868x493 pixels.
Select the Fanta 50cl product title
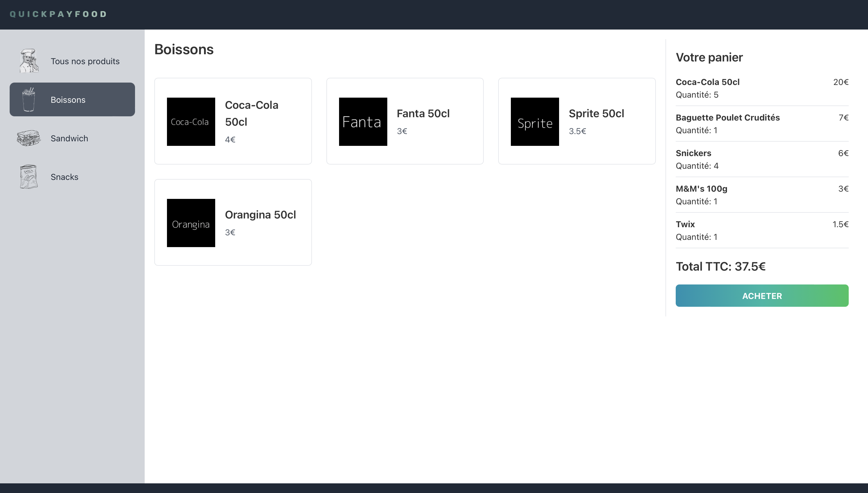[423, 113]
